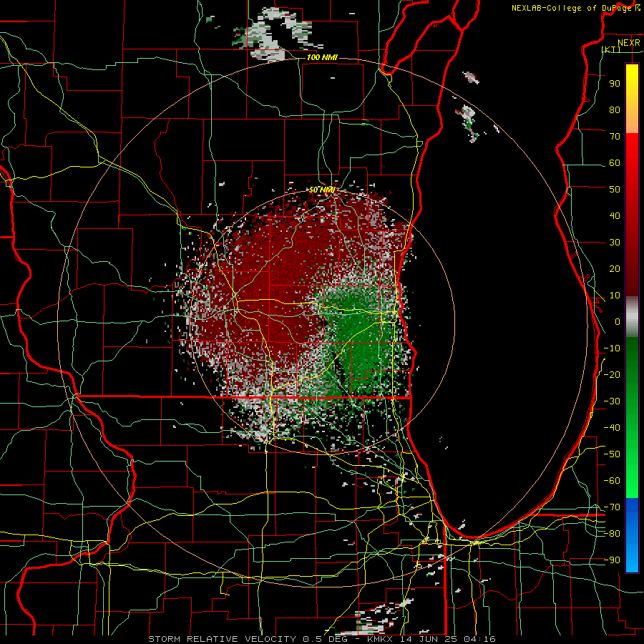Image resolution: width=644 pixels, height=644 pixels.
Task: Click the positive 30 knot scale label
Action: pos(615,243)
